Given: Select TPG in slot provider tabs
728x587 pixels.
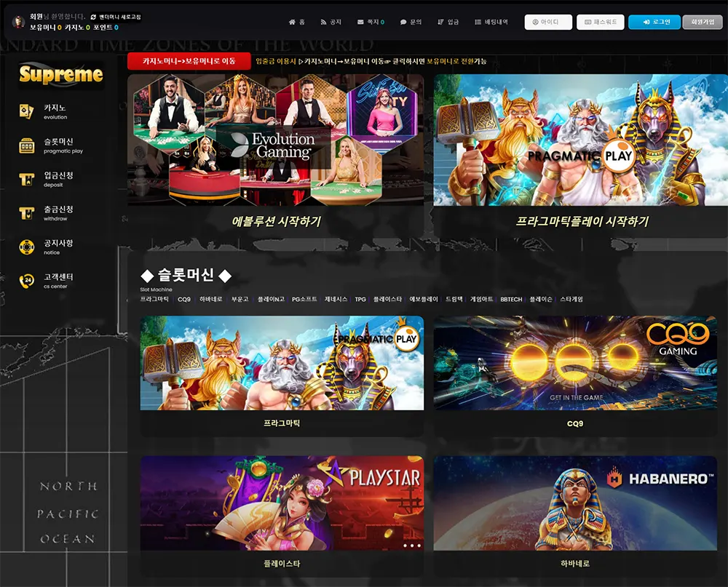Looking at the screenshot, I should point(360,299).
